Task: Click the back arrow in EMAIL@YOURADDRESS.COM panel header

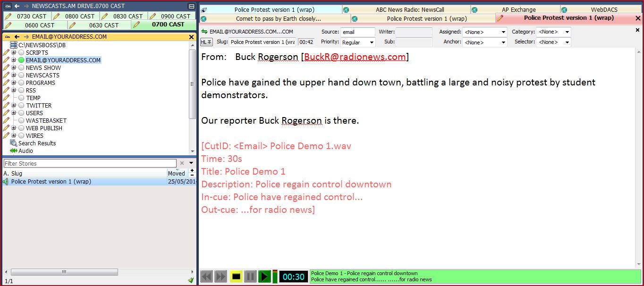Action: tap(17, 37)
